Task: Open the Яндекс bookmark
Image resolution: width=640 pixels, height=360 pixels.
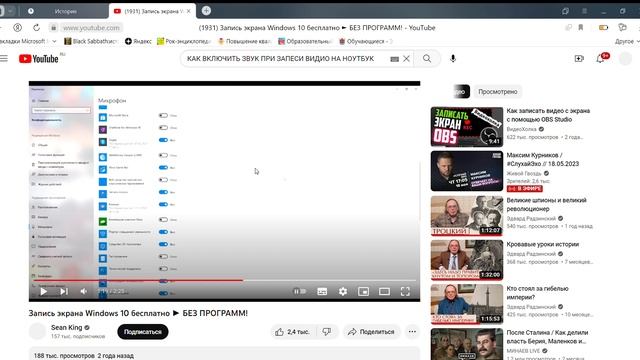Action: (138, 41)
